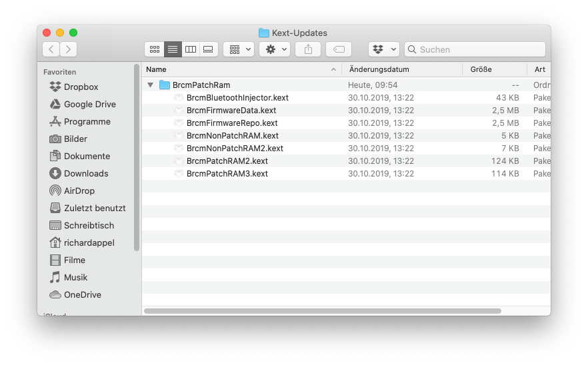Select the BrcmPatchRam folder row
The image size is (588, 365).
[x=346, y=85]
